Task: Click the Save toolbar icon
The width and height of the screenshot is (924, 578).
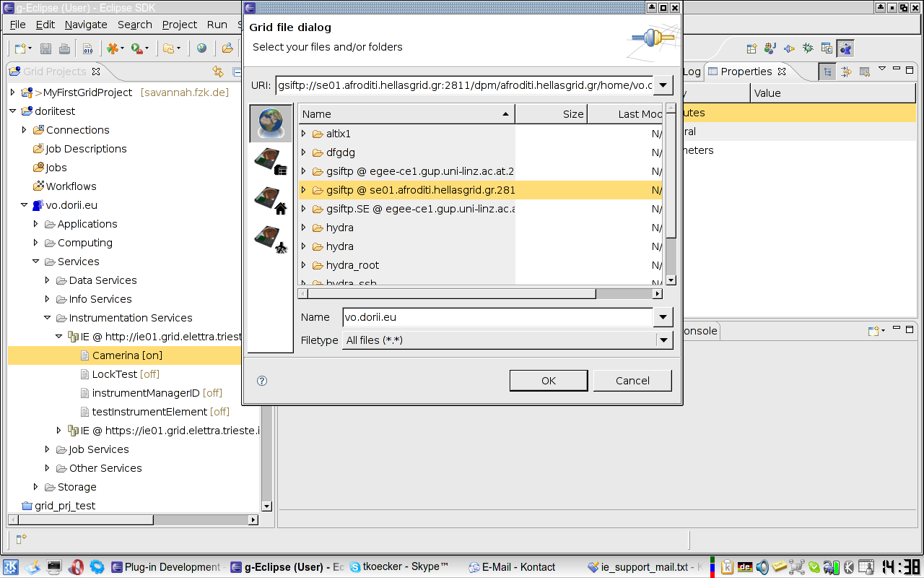Action: (45, 48)
